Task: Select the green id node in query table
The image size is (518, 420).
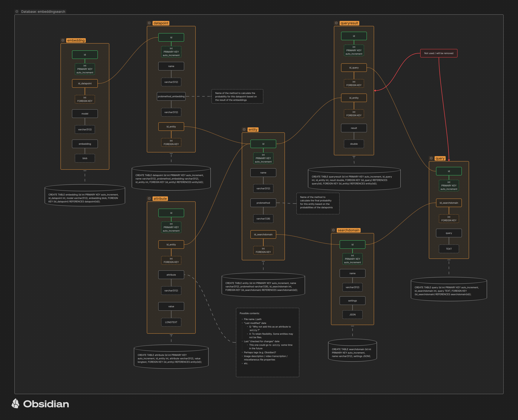Action: coord(449,171)
